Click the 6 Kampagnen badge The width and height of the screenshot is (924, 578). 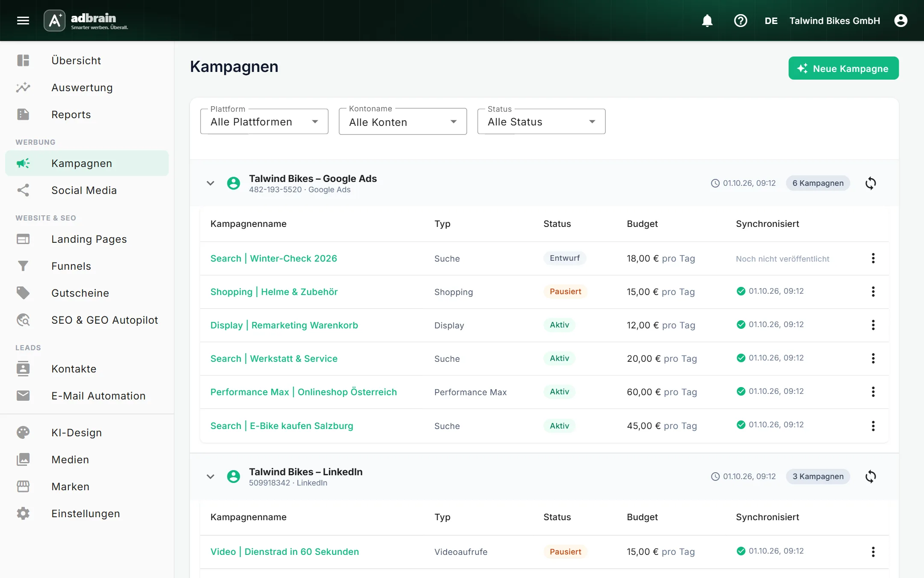tap(818, 183)
